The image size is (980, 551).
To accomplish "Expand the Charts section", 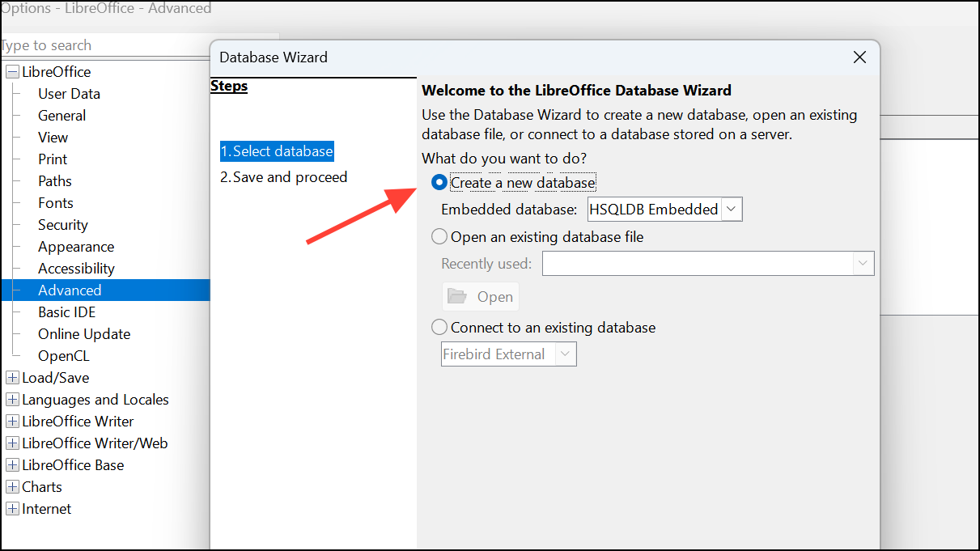I will (x=11, y=486).
